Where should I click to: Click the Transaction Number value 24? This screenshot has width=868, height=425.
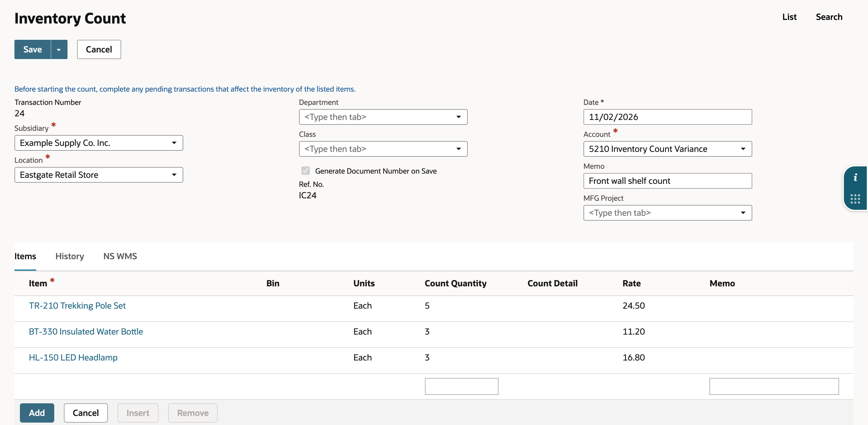(20, 114)
